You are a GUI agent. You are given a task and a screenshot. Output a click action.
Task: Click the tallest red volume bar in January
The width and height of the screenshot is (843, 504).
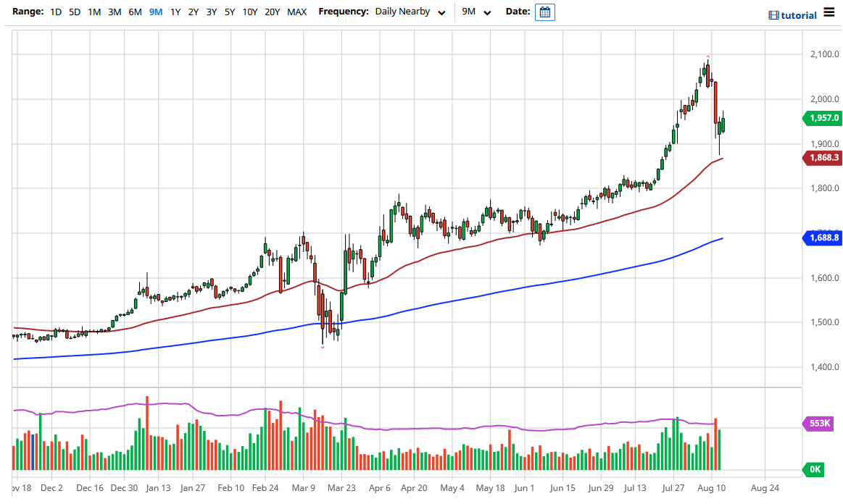click(147, 433)
